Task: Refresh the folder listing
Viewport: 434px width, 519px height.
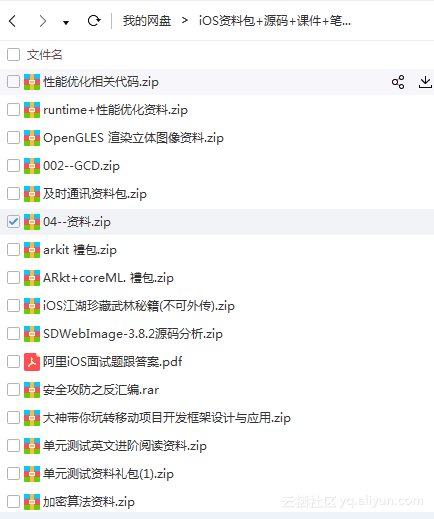Action: (94, 21)
